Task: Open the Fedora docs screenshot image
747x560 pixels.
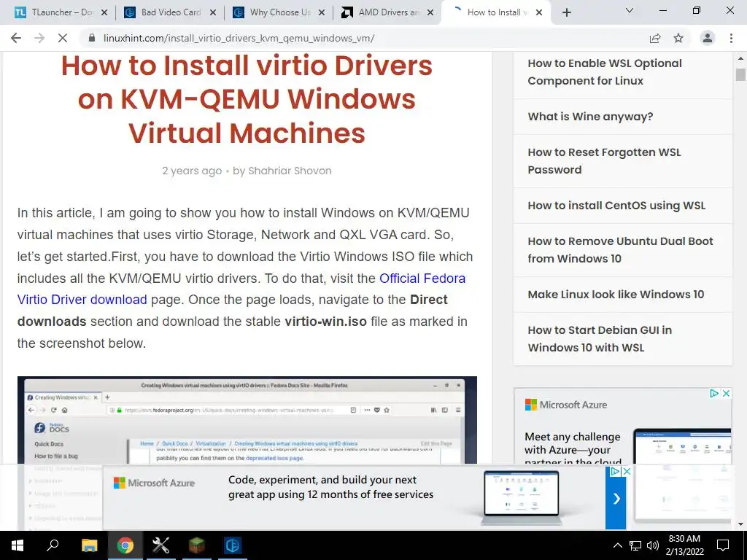Action: point(247,420)
